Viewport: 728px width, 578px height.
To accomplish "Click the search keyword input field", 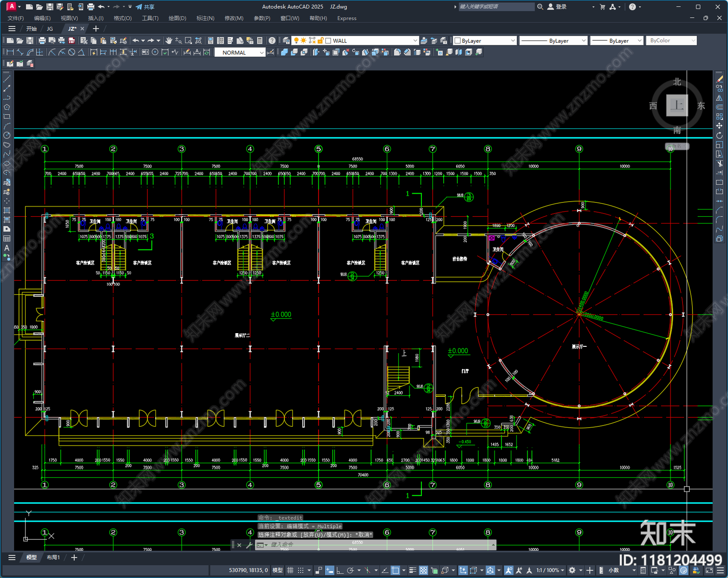I will point(496,7).
